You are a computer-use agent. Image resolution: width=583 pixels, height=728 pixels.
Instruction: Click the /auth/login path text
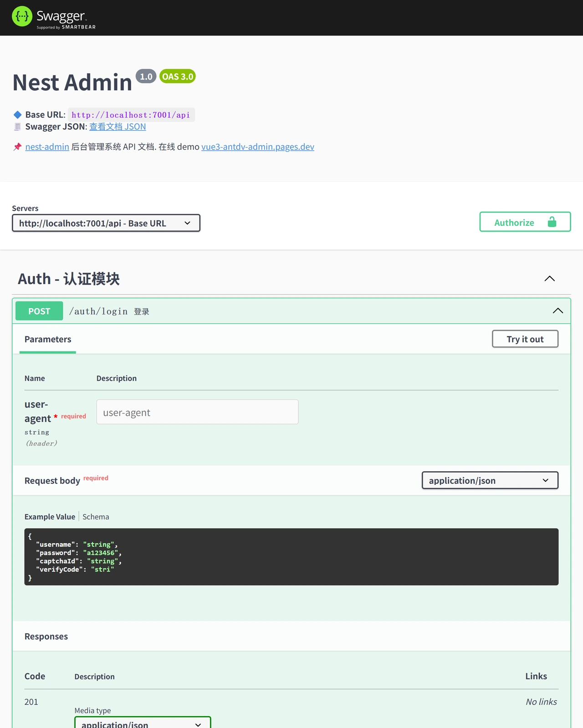coord(98,311)
